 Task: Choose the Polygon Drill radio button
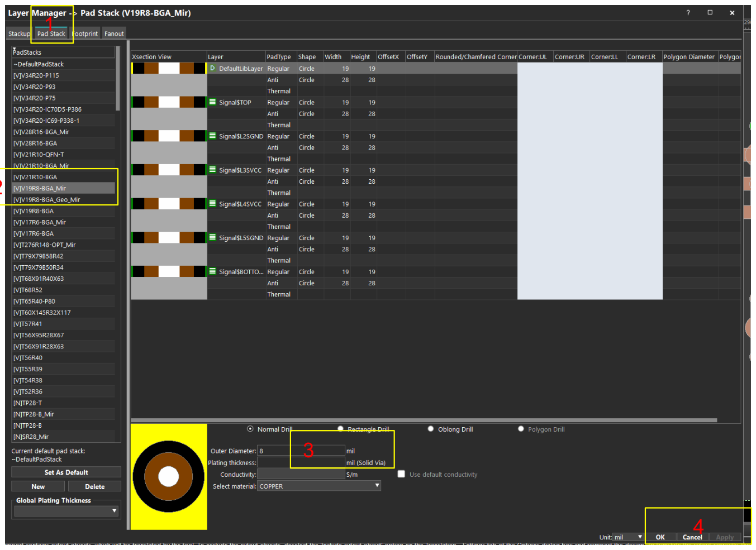point(521,429)
